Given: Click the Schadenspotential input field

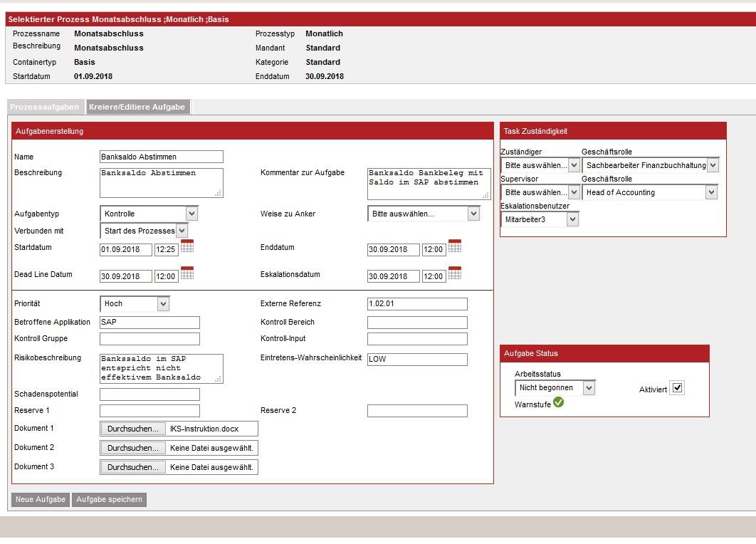Looking at the screenshot, I should (149, 394).
